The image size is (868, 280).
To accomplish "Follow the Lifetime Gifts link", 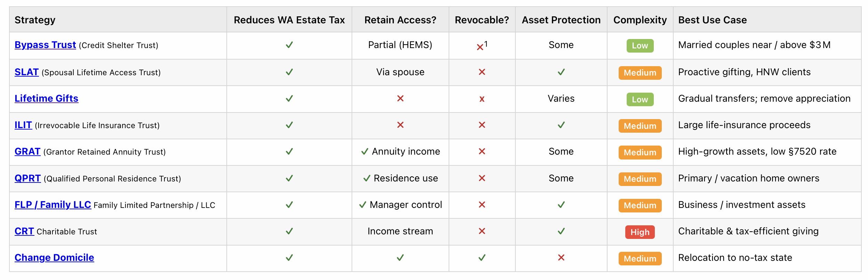I will [46, 99].
